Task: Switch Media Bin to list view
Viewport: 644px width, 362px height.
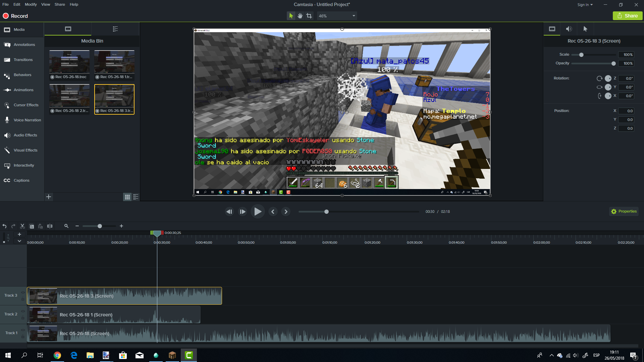Action: [136, 197]
